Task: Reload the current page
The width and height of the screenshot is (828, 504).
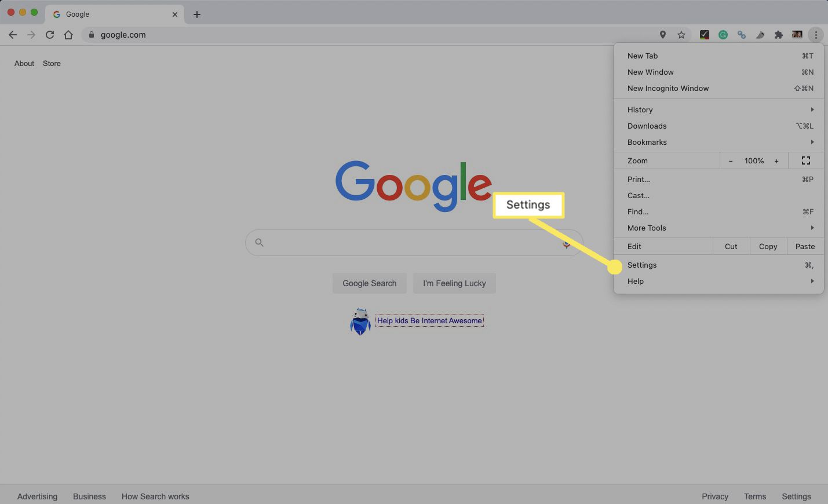Action: point(50,35)
